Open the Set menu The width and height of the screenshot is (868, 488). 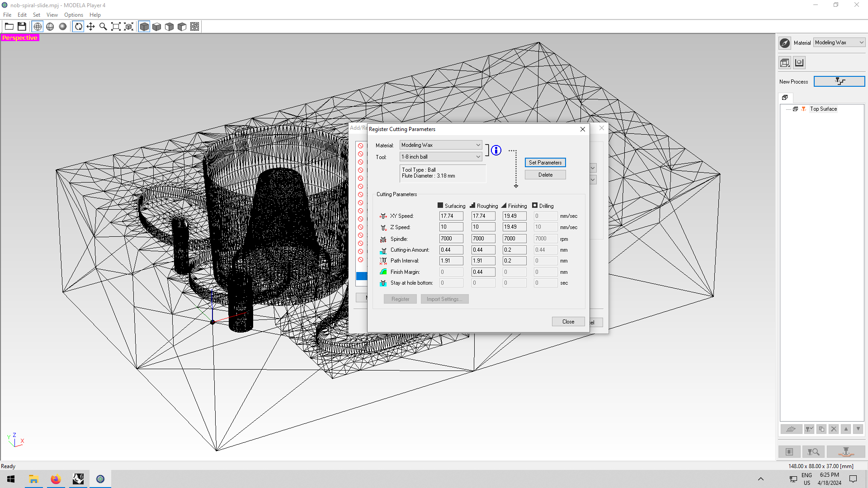pyautogui.click(x=37, y=15)
